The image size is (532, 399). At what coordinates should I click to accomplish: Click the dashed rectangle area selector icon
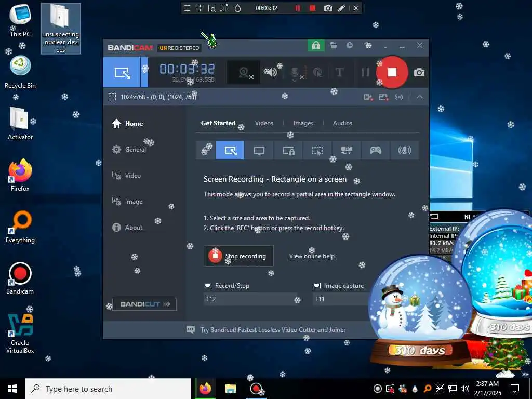pos(112,97)
